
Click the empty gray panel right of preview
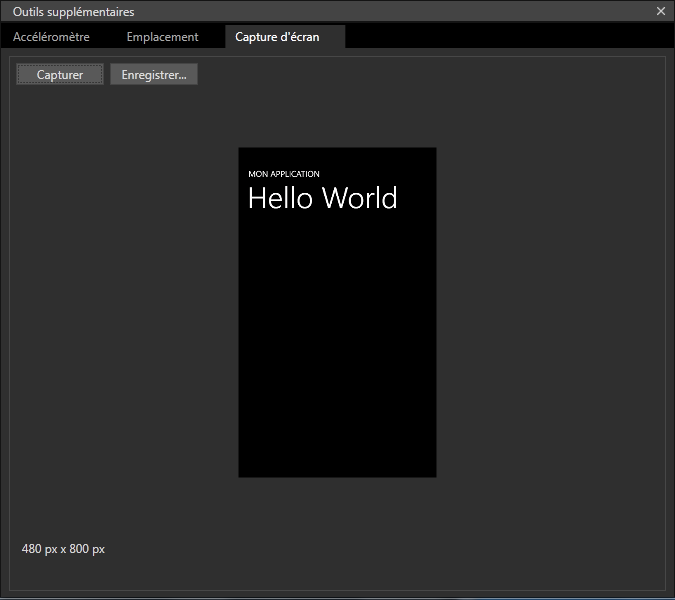click(550, 312)
